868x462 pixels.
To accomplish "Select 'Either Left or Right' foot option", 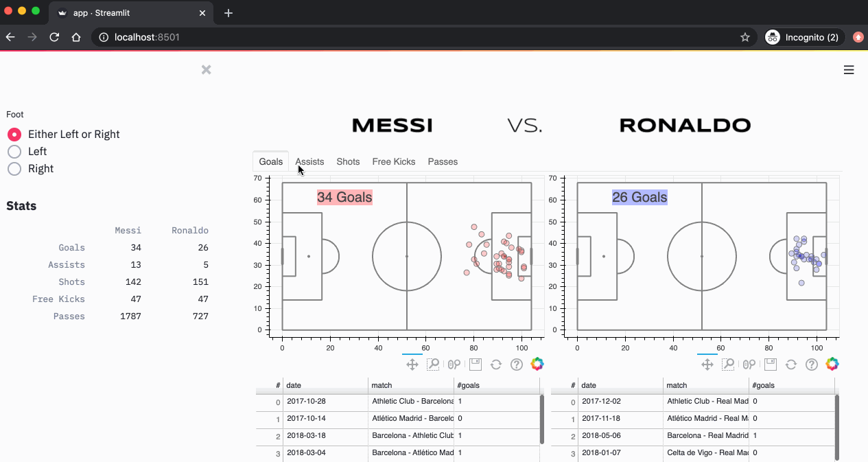I will pos(63,135).
